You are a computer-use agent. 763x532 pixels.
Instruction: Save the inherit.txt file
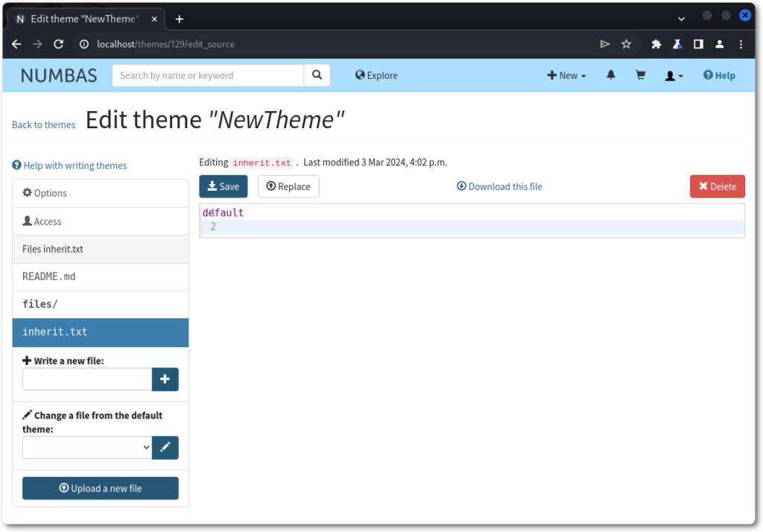(x=223, y=186)
